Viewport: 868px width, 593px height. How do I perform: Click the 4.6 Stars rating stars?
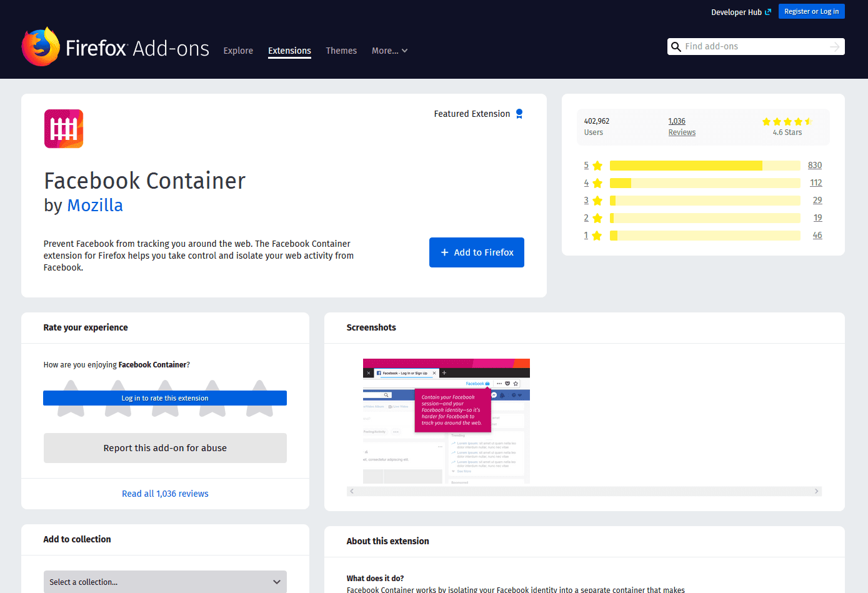point(787,122)
